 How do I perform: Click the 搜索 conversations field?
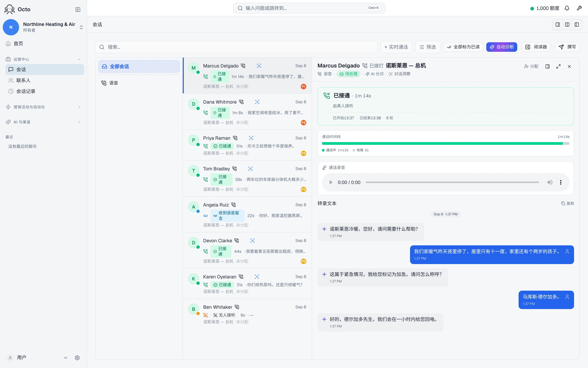pos(236,47)
